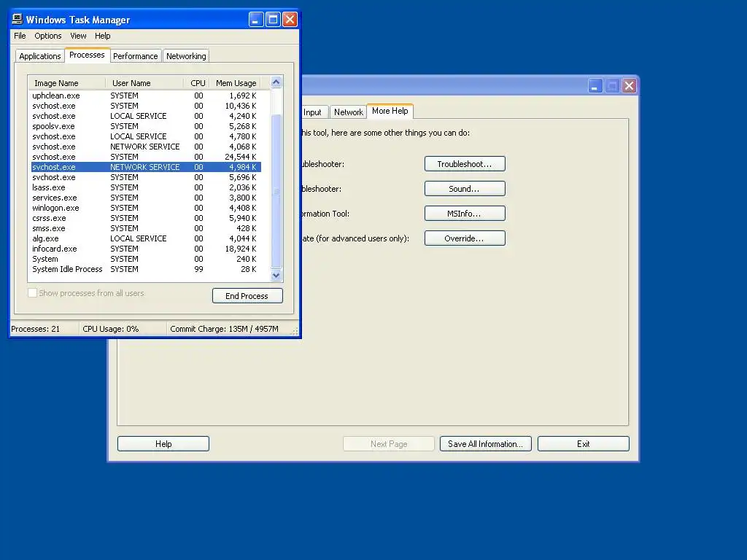The width and height of the screenshot is (747, 560).
Task: Select the winlogon.exe process
Action: pyautogui.click(x=146, y=208)
